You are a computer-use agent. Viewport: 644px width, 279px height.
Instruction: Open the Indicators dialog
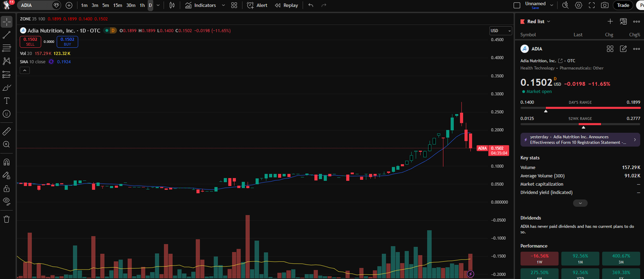[201, 5]
